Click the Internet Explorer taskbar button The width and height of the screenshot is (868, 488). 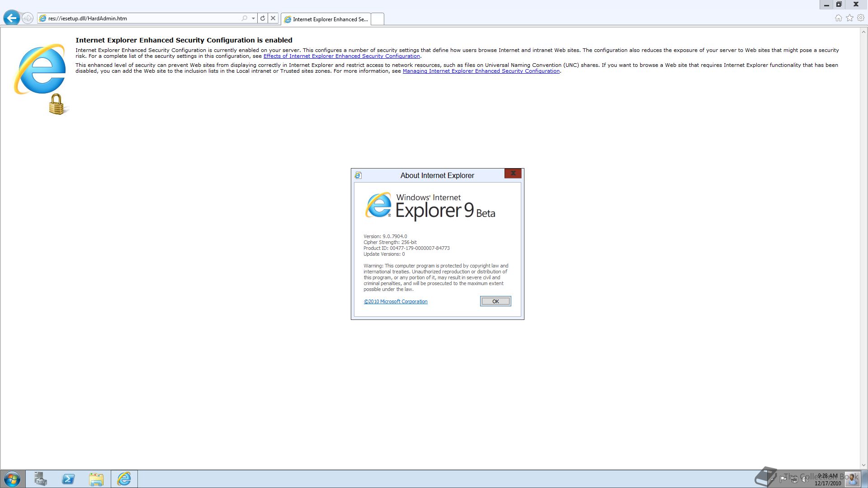124,479
